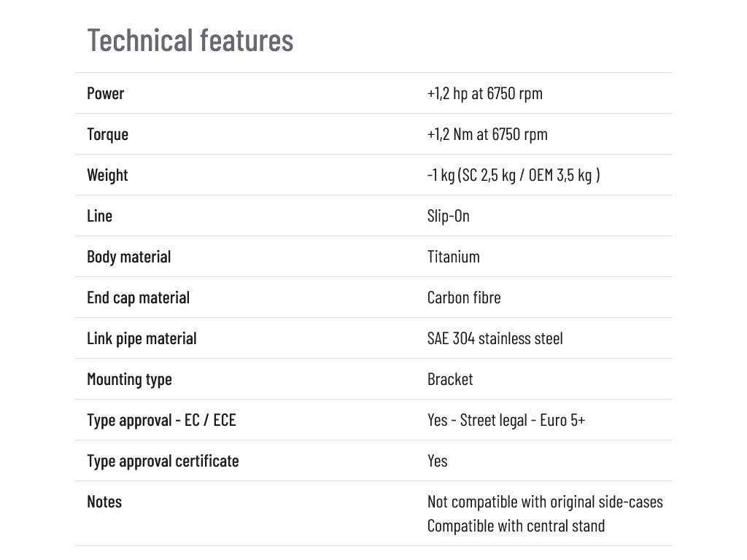Select the SAE 304 stainless steel value

point(495,338)
